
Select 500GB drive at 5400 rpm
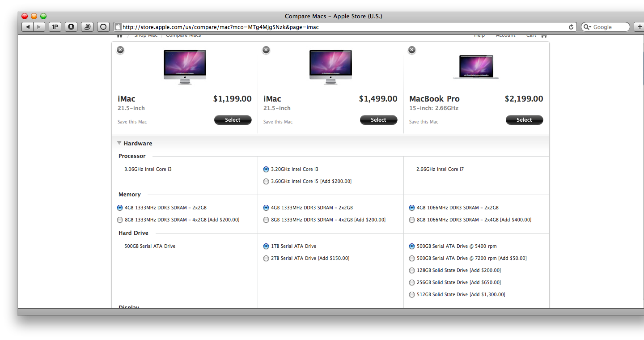(412, 246)
